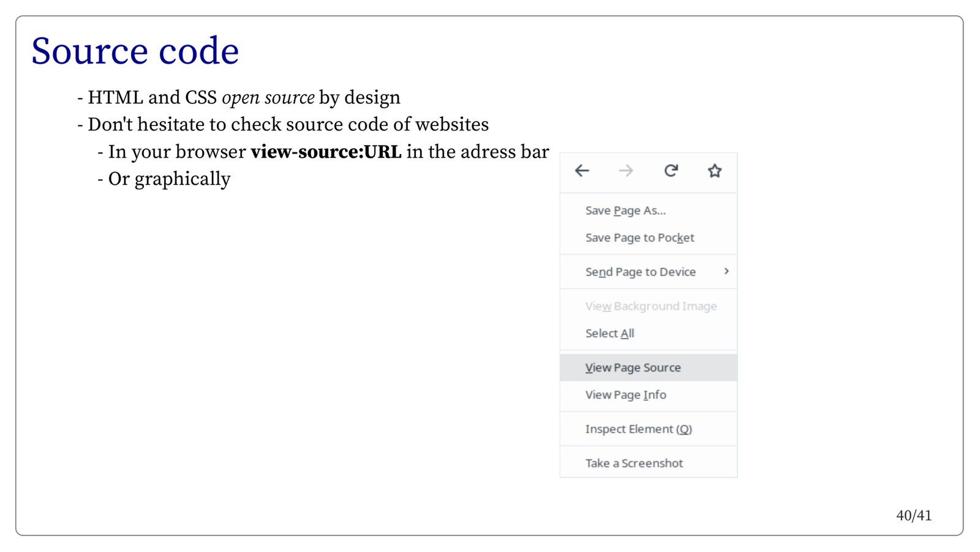Choose Select All in the menu
The height and width of the screenshot is (552, 980).
point(609,334)
